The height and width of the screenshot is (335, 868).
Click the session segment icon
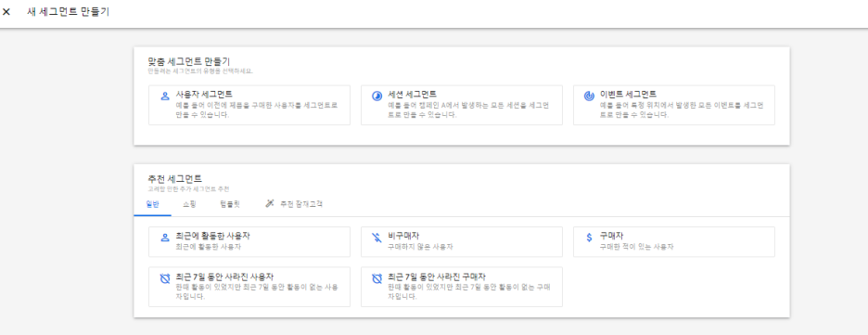coord(377,96)
